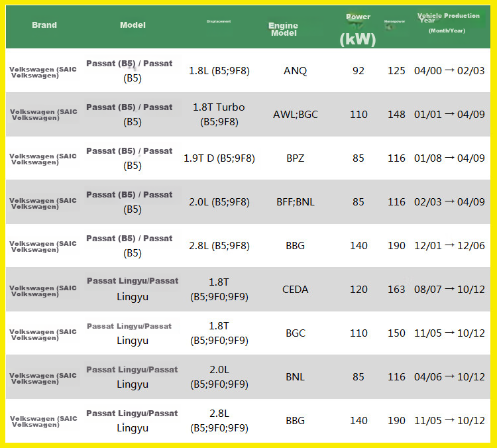Select the ANQ engine model cell
Screen dimensions: 497x448
(x=295, y=70)
